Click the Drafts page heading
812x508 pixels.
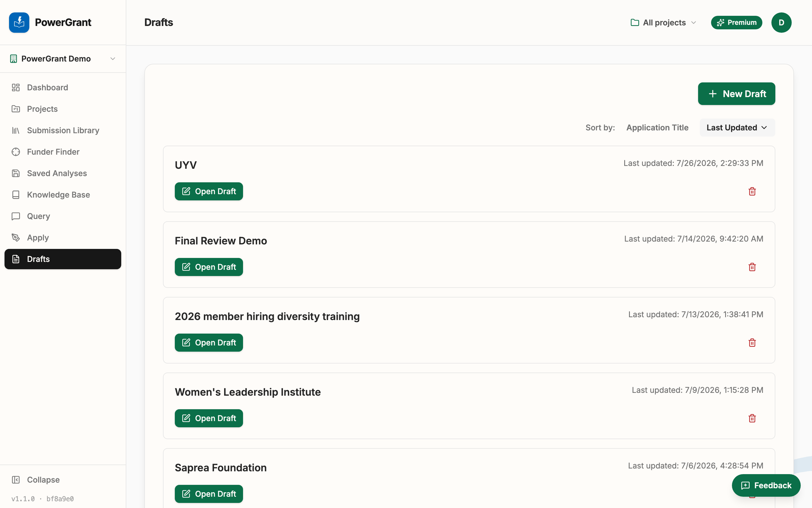click(x=158, y=23)
